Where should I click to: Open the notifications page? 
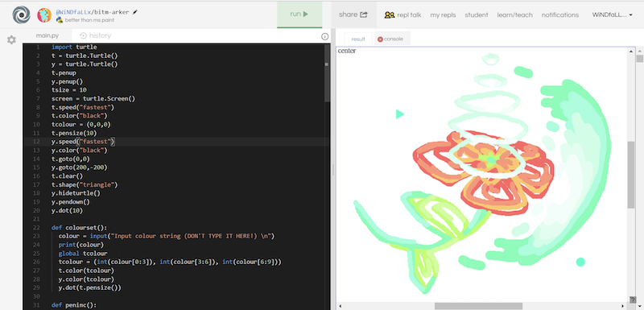559,14
